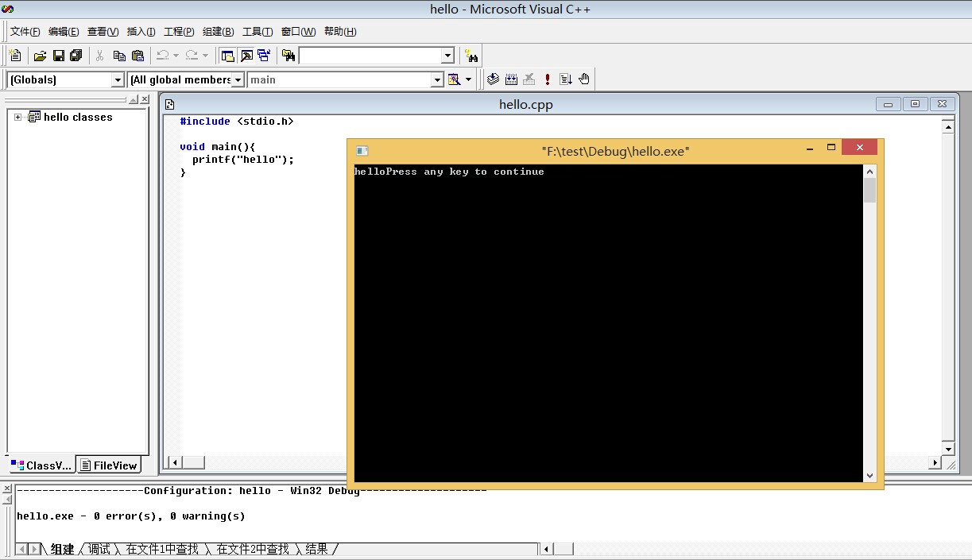Click the #include <stdio.h> line
Screen dimensions: 972x560
click(237, 122)
